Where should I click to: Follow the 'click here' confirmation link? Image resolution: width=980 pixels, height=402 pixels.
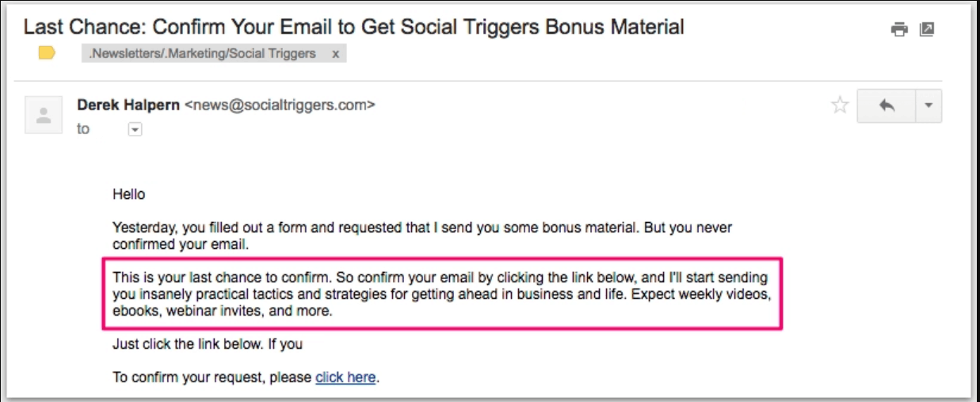point(345,377)
